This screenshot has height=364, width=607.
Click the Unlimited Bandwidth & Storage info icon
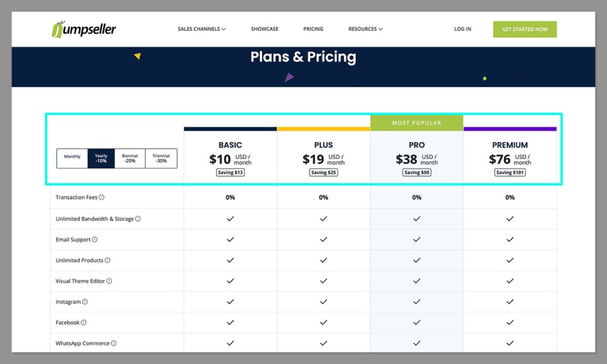pos(138,219)
